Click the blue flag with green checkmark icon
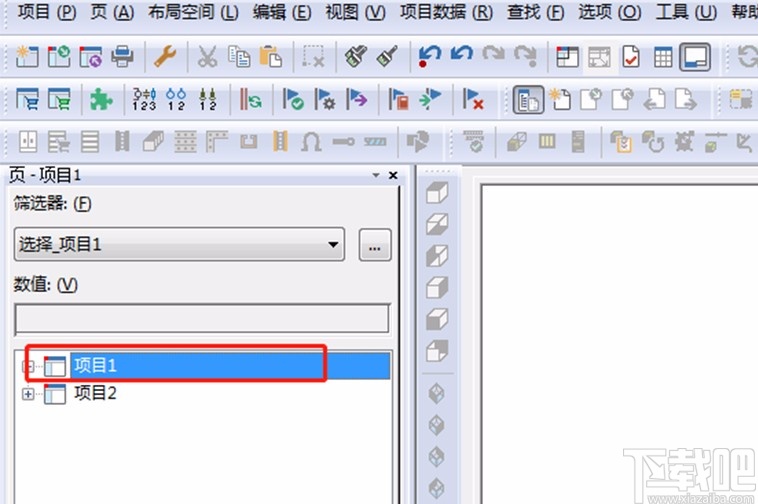 [x=293, y=100]
